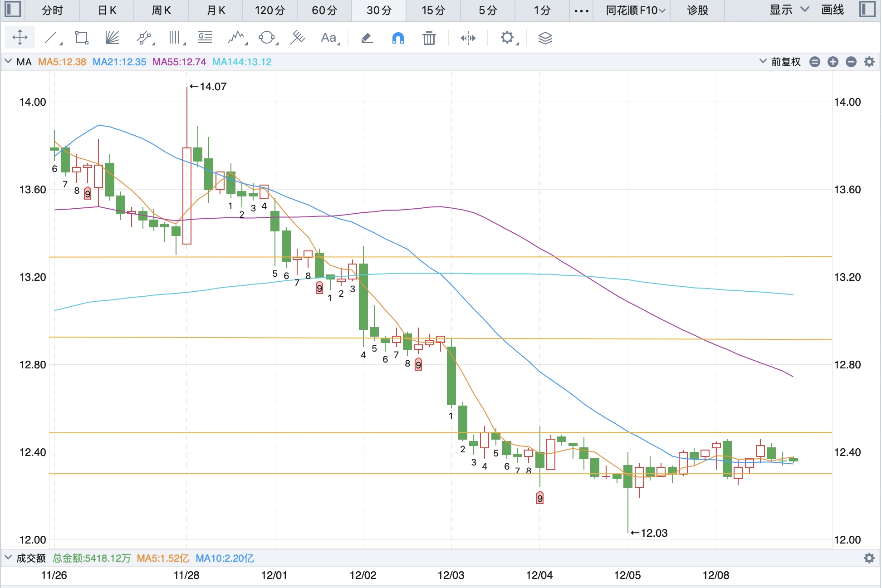Toggle the right sidebar panel
This screenshot has height=588, width=882.
pyautogui.click(x=867, y=10)
